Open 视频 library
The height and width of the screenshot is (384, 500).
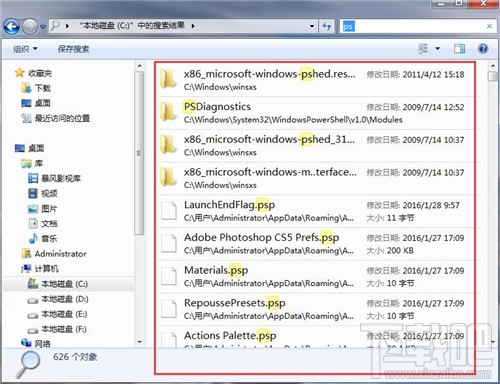(43, 193)
